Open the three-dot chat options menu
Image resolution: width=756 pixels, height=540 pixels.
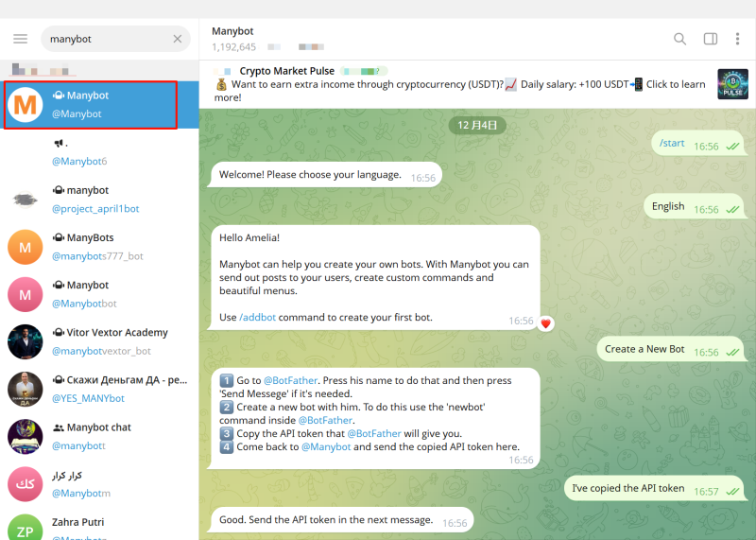737,39
